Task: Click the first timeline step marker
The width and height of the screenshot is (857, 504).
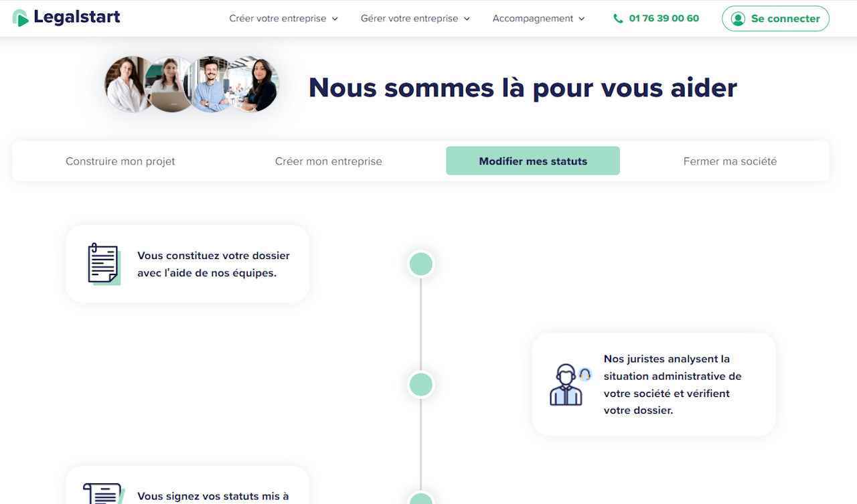Action: pos(421,264)
